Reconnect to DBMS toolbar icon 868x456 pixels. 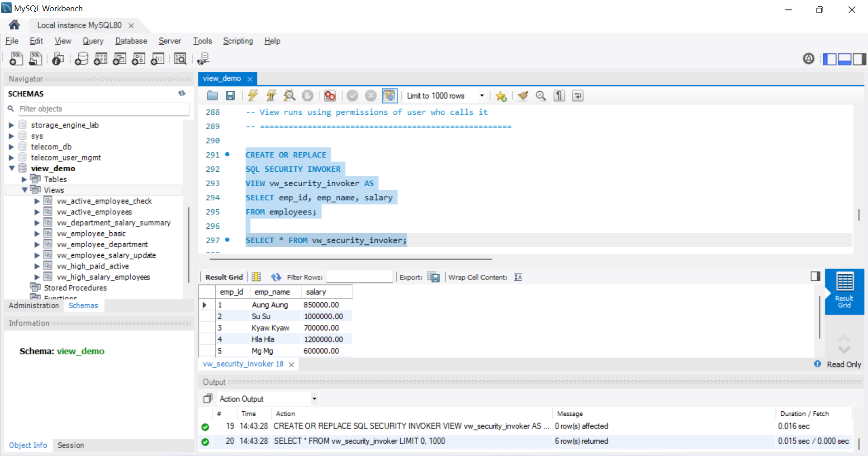[203, 59]
